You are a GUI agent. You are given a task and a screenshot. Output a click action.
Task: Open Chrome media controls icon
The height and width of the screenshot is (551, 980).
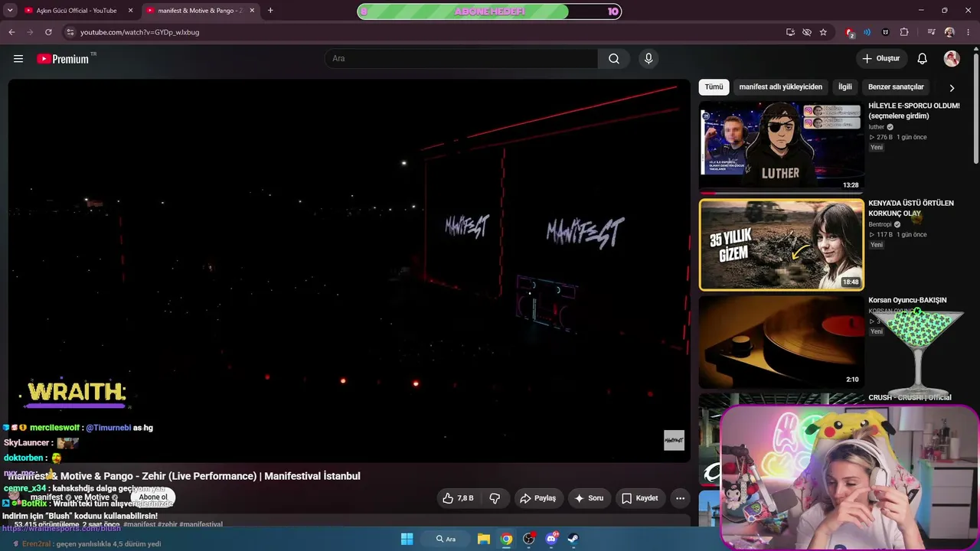coord(931,32)
